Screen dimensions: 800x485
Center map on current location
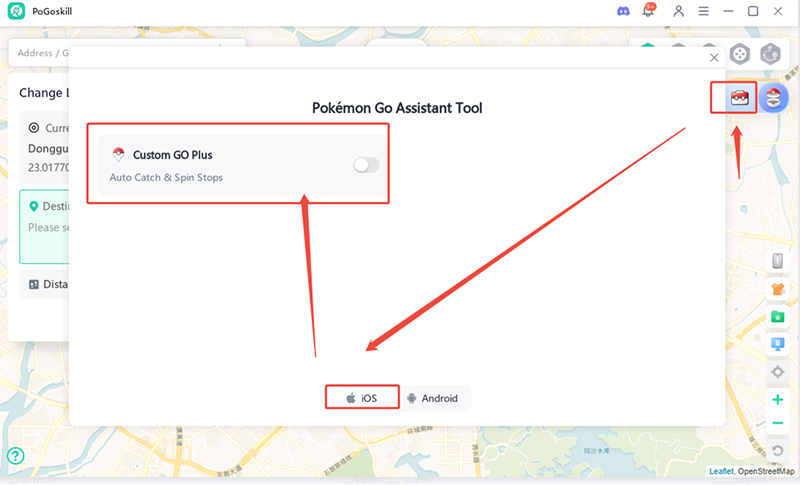point(777,372)
